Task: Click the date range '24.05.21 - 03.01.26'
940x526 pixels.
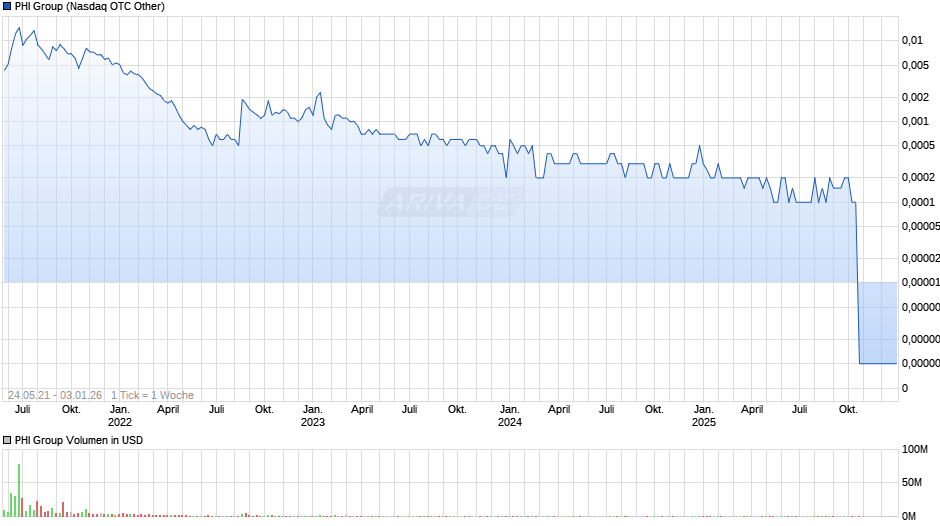Action: (x=55, y=395)
